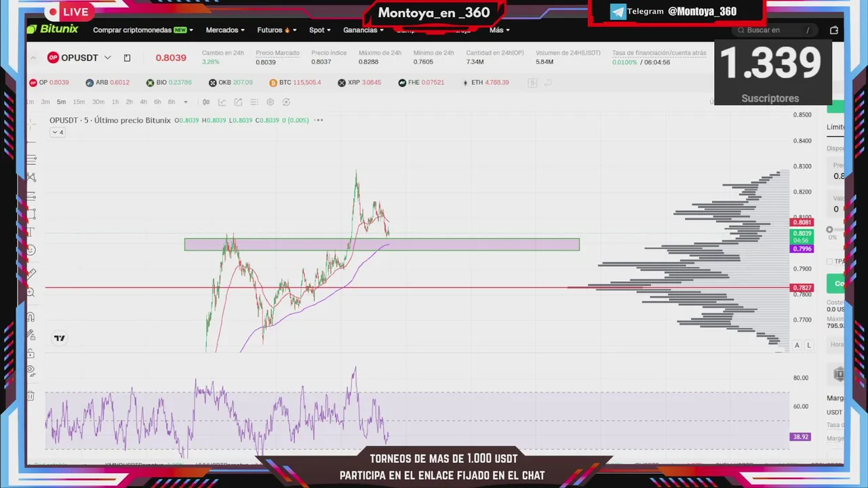Open ARB 0.6012 ticker
The width and height of the screenshot is (868, 488).
point(107,83)
